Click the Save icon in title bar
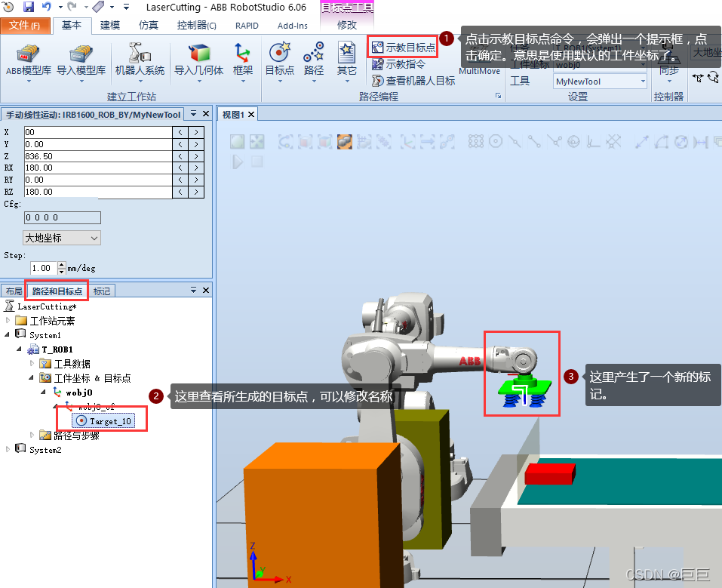The height and width of the screenshot is (588, 722). [x=29, y=7]
